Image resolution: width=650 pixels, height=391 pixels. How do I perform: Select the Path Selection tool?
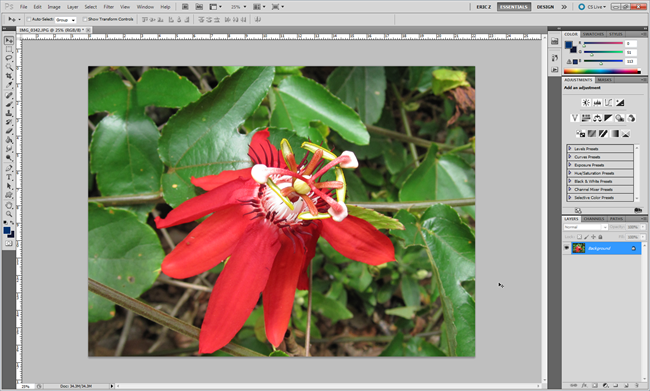9,186
